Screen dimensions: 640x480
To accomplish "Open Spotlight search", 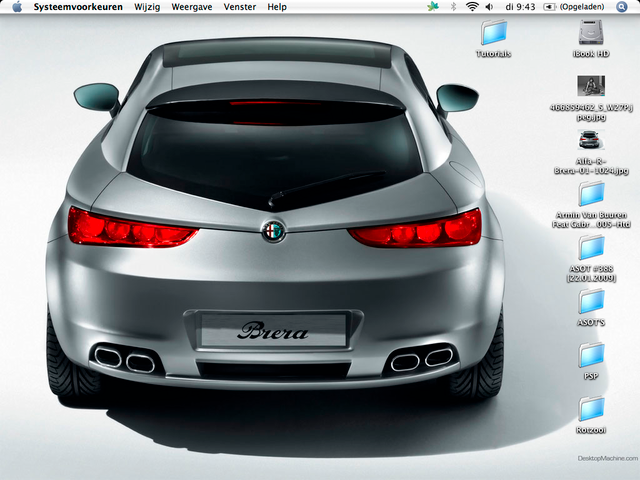I will [x=621, y=7].
